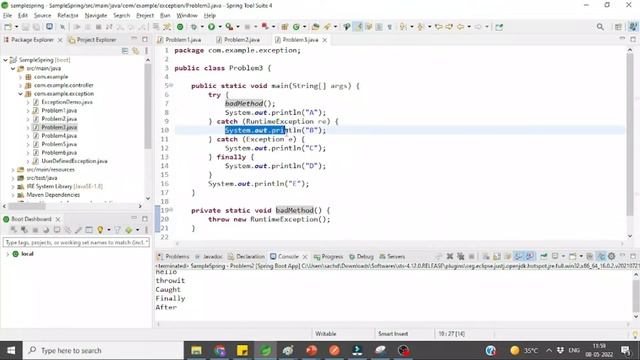The image size is (640, 360).
Task: Click the New Java Class green icon
Action: pos(297,27)
